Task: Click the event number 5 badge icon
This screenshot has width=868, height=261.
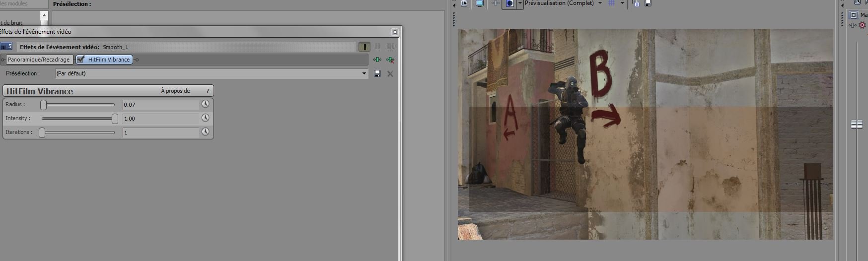Action: [6, 47]
